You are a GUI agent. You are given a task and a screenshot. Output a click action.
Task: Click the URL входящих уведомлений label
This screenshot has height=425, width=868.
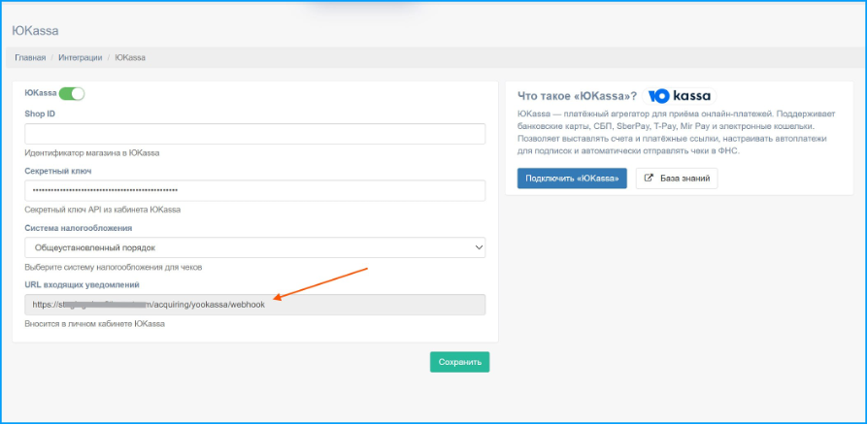pos(82,284)
